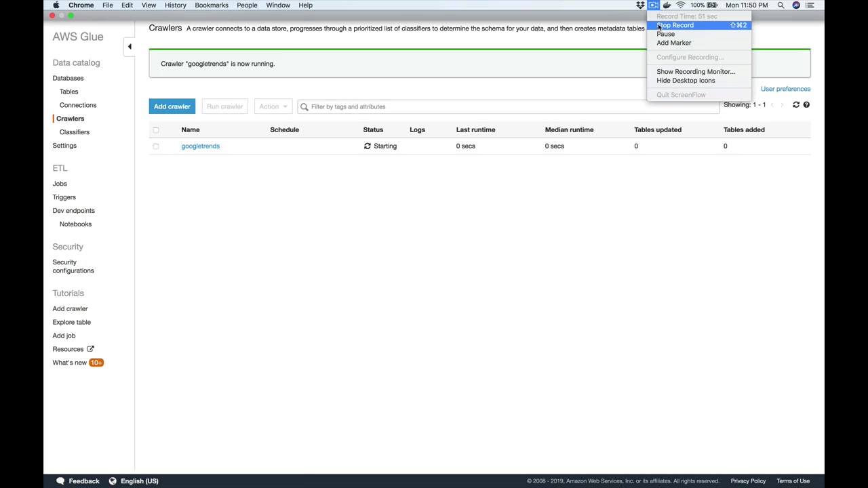Image resolution: width=868 pixels, height=488 pixels.
Task: Click the Feedback button in footer
Action: (x=78, y=481)
